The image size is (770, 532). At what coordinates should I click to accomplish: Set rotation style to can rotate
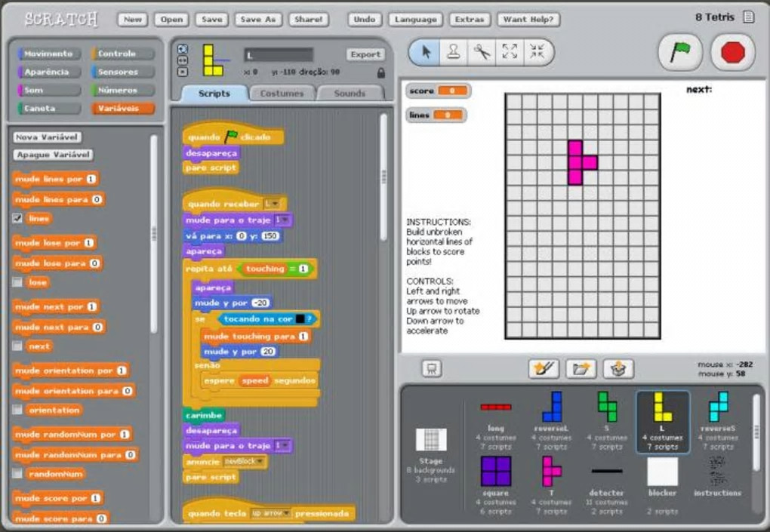(182, 48)
